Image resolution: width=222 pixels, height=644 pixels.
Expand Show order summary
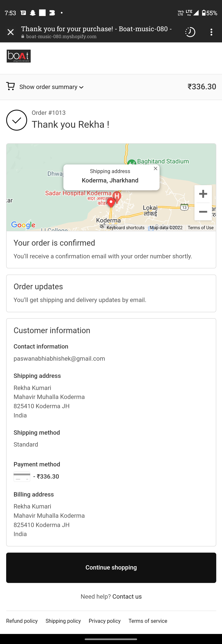[48, 87]
